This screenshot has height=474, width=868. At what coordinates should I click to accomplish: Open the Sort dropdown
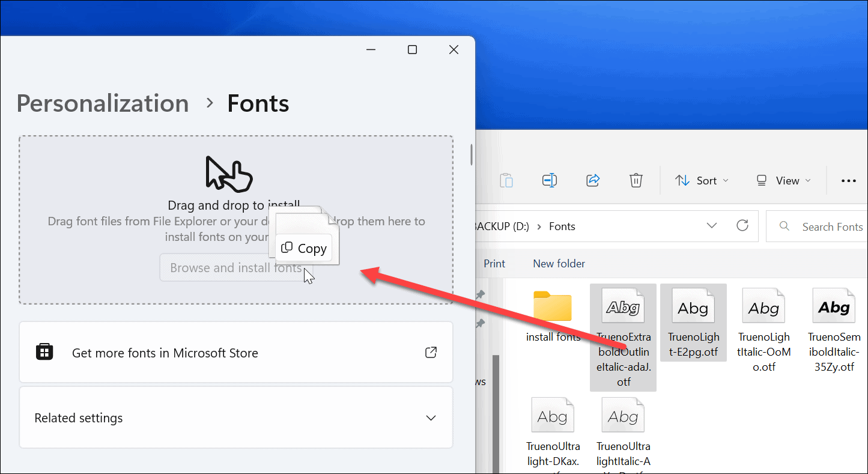click(702, 180)
